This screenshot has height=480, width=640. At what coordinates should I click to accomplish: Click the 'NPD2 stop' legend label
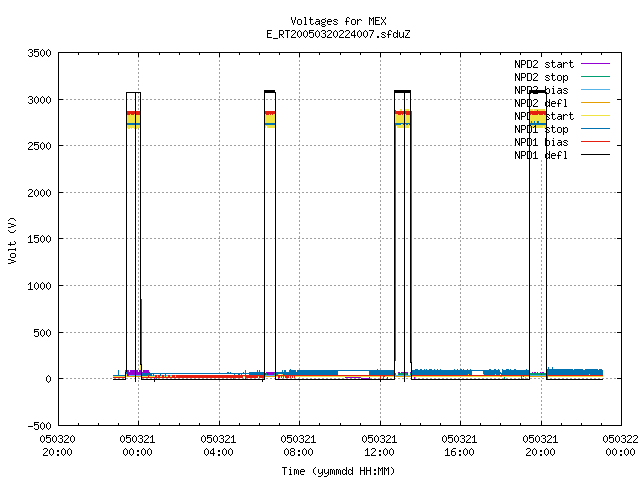pos(541,77)
